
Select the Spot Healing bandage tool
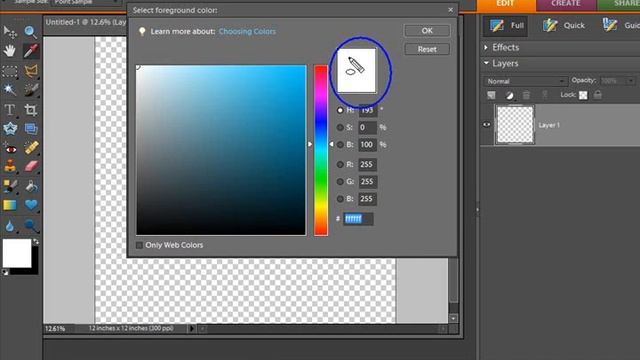click(x=31, y=148)
